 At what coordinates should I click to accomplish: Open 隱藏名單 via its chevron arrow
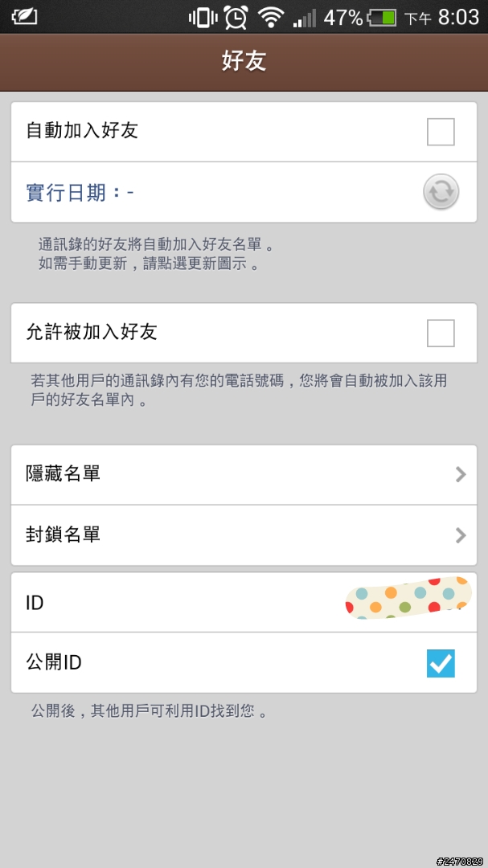click(x=461, y=474)
